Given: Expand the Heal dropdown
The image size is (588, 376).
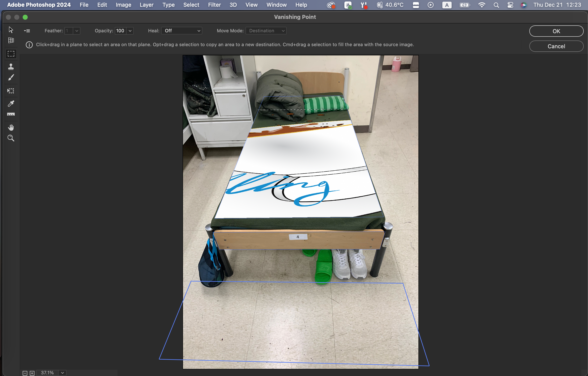Looking at the screenshot, I should click(x=182, y=31).
